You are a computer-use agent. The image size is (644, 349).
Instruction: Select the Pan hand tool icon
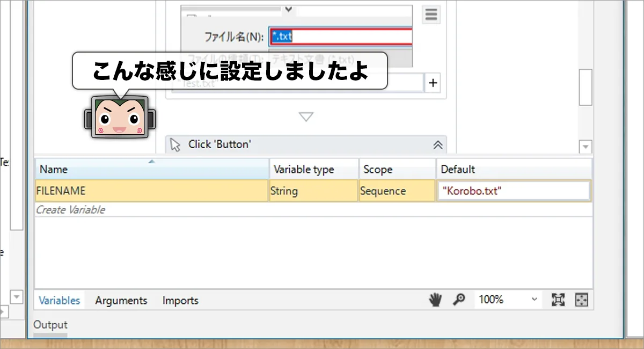[435, 300]
